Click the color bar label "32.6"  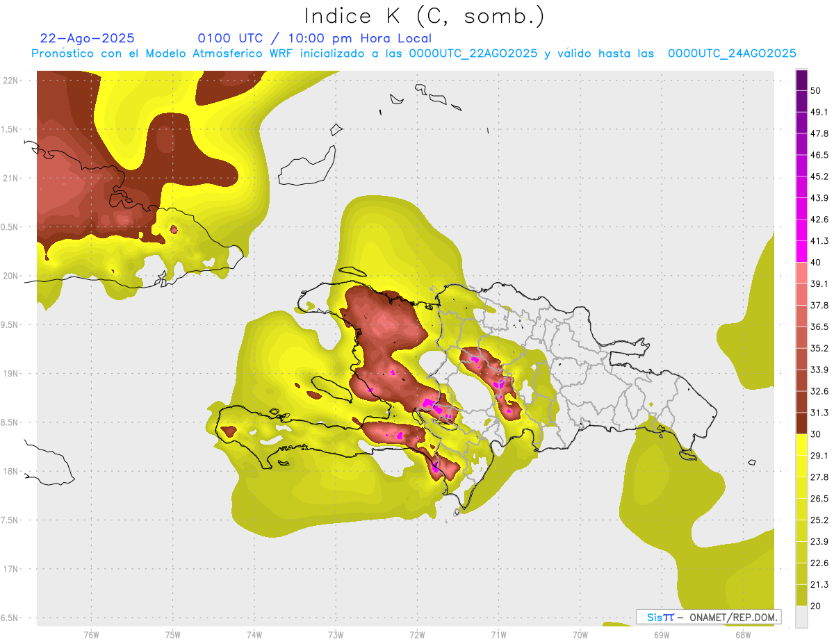pos(819,391)
